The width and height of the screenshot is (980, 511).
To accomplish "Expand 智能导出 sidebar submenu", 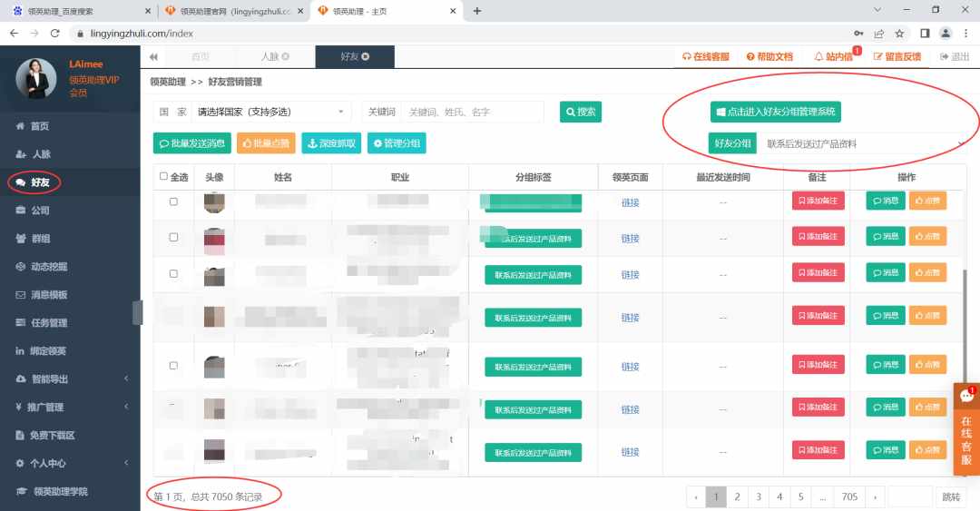I will 70,379.
